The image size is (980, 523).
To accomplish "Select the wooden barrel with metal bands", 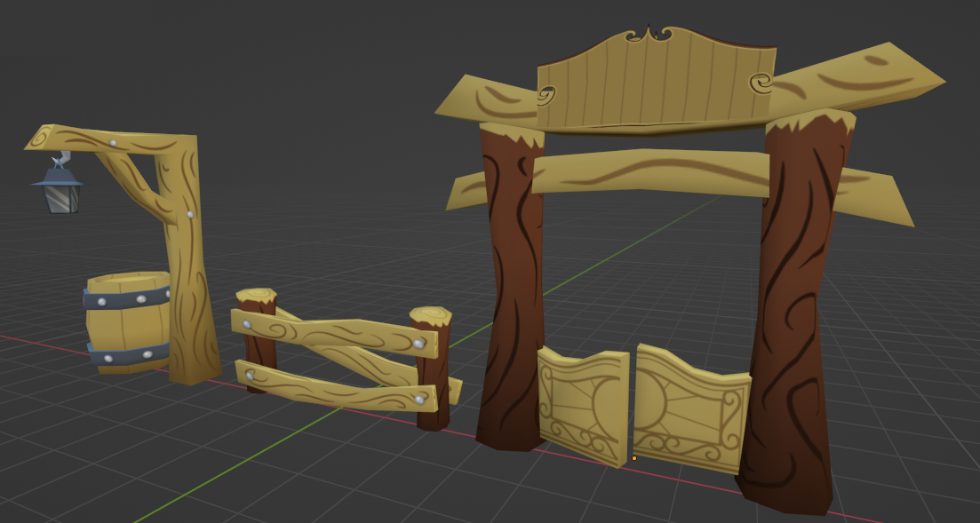I will click(128, 322).
